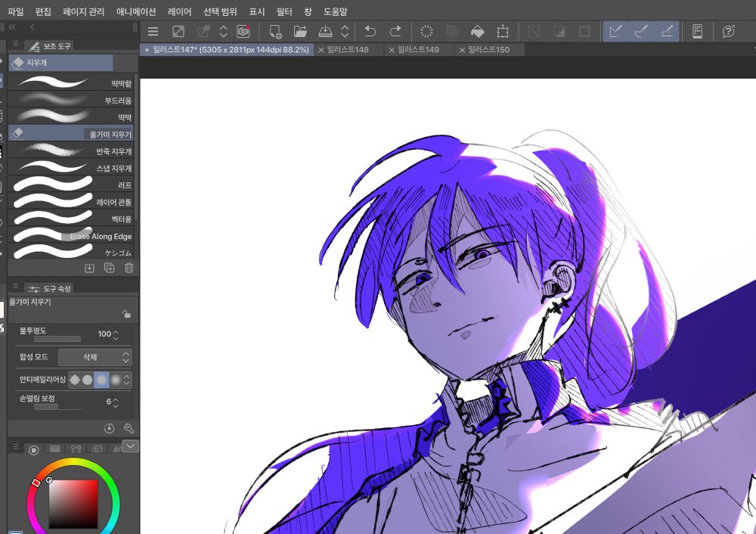Screen dimensions: 756x534
Task: Select the 스냅 지우개 sub tool
Action: point(71,167)
